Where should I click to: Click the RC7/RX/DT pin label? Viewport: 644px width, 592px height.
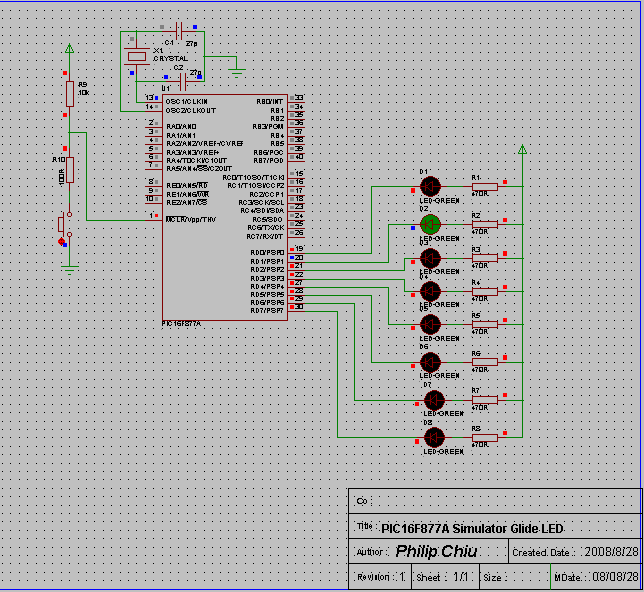pos(265,237)
